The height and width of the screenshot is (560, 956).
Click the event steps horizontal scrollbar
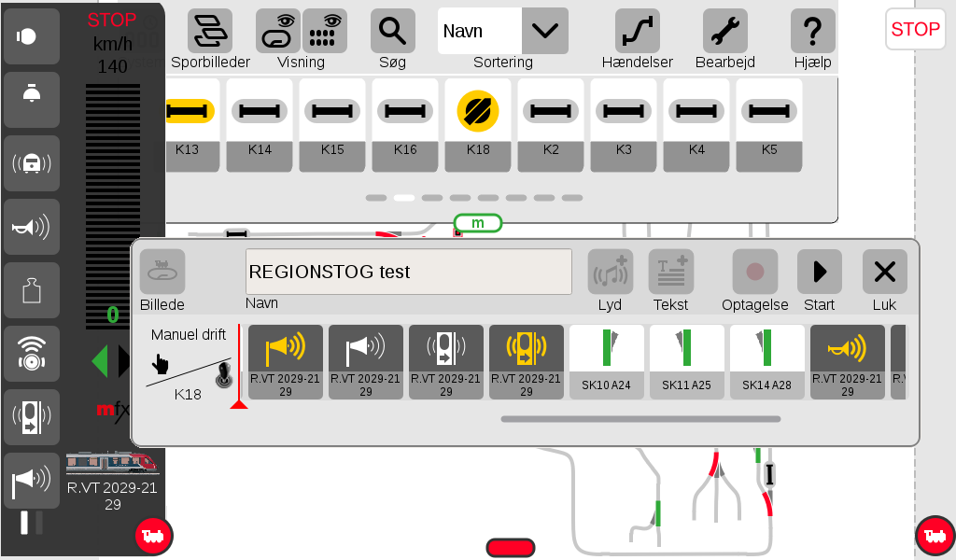tap(640, 419)
